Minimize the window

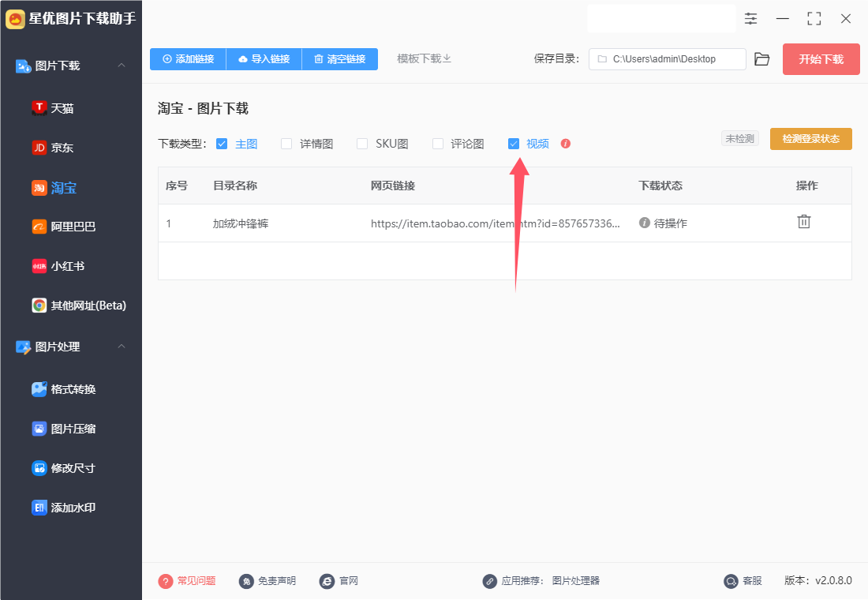pos(782,19)
